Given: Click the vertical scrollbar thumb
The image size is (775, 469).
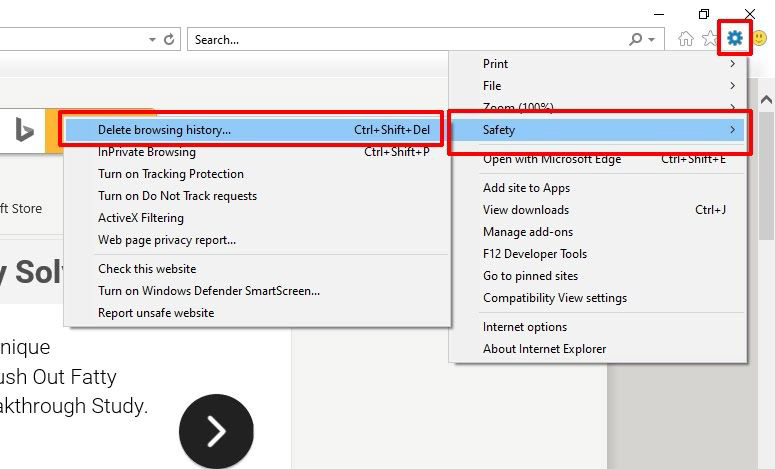Looking at the screenshot, I should [x=766, y=175].
